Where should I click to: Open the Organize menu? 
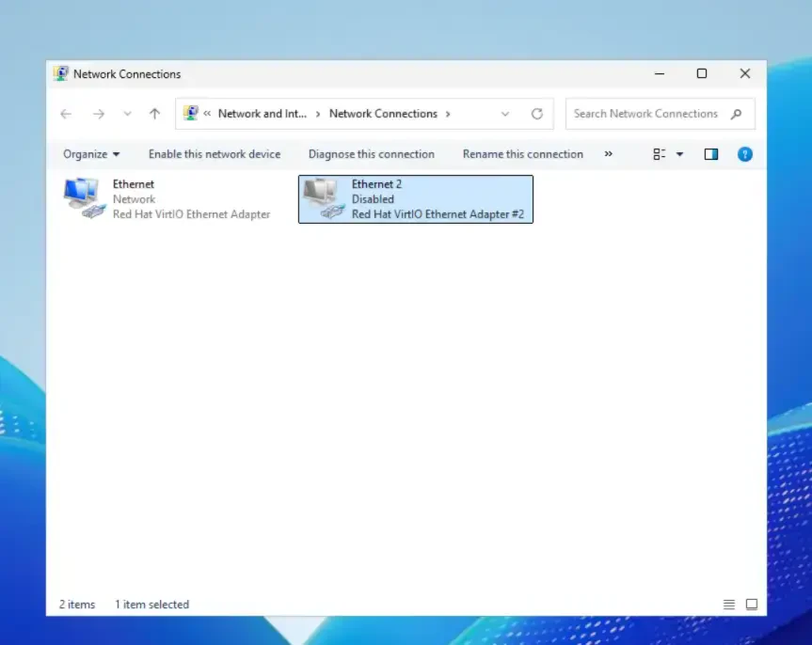[91, 154]
